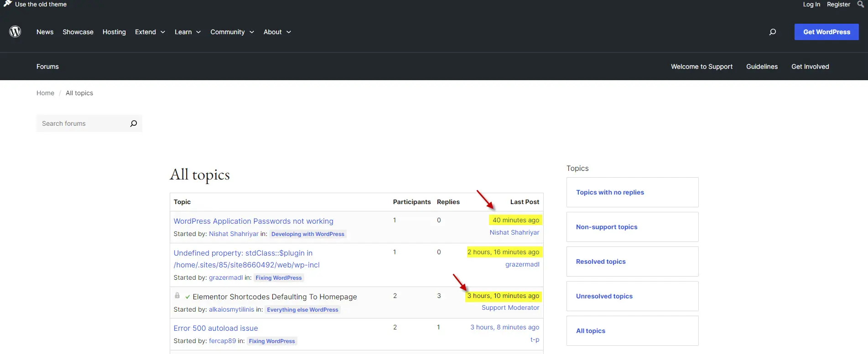The height and width of the screenshot is (354, 868).
Task: Expand the Community menu chevron
Action: pos(252,32)
